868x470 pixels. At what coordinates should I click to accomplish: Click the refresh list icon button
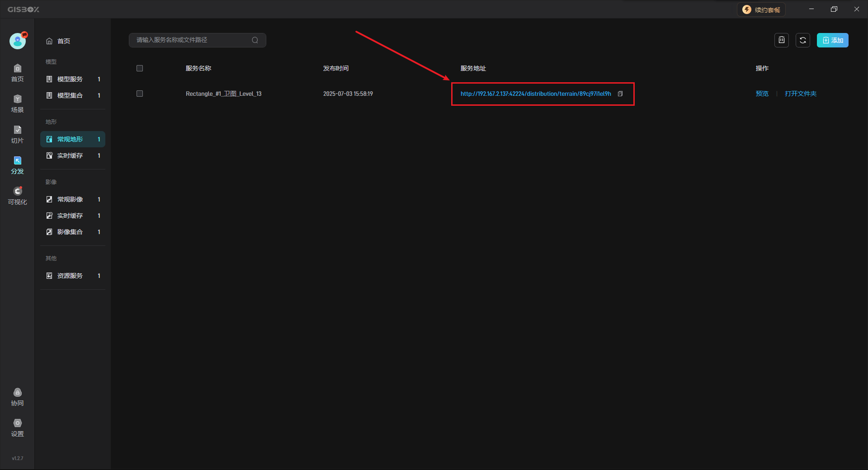click(802, 40)
